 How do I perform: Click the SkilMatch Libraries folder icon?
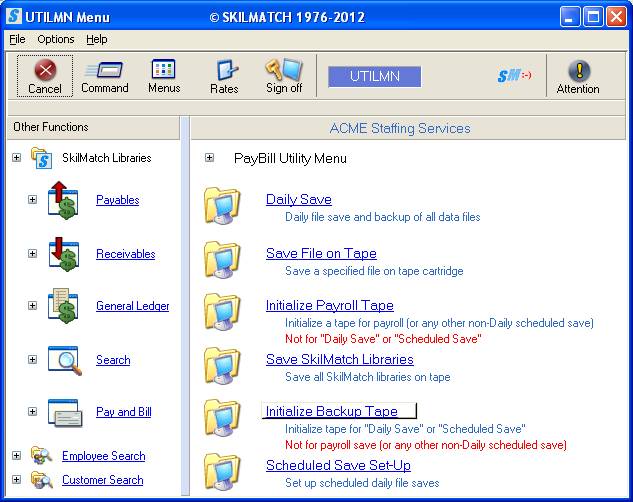pyautogui.click(x=42, y=158)
